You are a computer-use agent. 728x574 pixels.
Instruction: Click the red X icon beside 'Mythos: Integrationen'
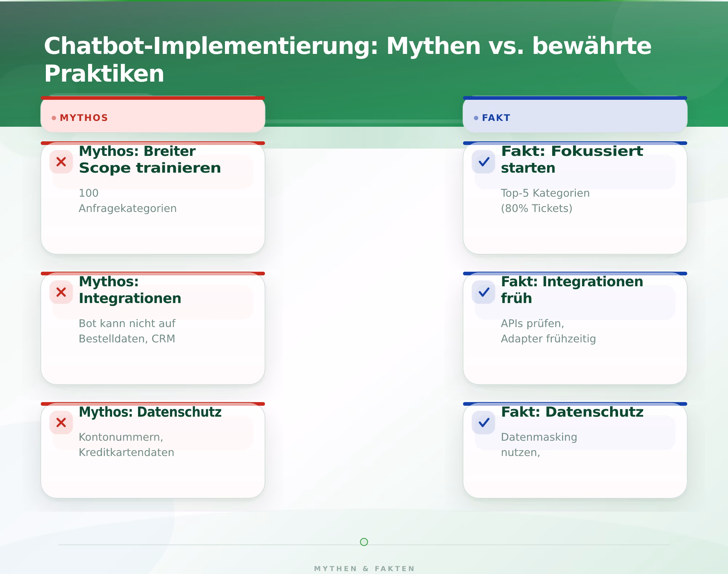click(61, 292)
